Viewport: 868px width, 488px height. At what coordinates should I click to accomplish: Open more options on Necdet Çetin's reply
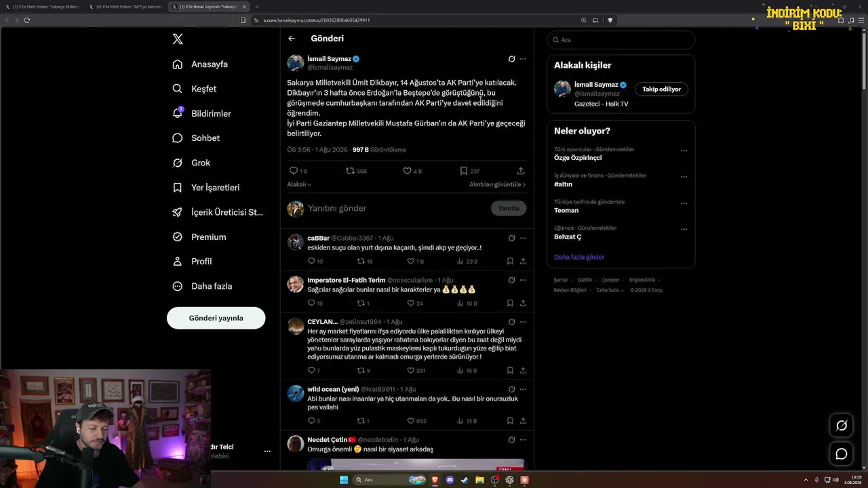click(523, 440)
